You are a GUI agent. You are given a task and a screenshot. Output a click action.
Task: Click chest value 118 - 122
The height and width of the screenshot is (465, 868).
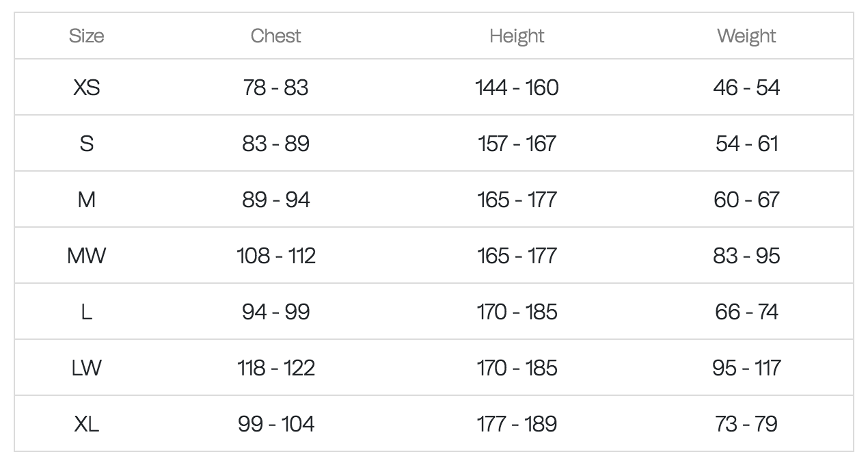pos(275,368)
